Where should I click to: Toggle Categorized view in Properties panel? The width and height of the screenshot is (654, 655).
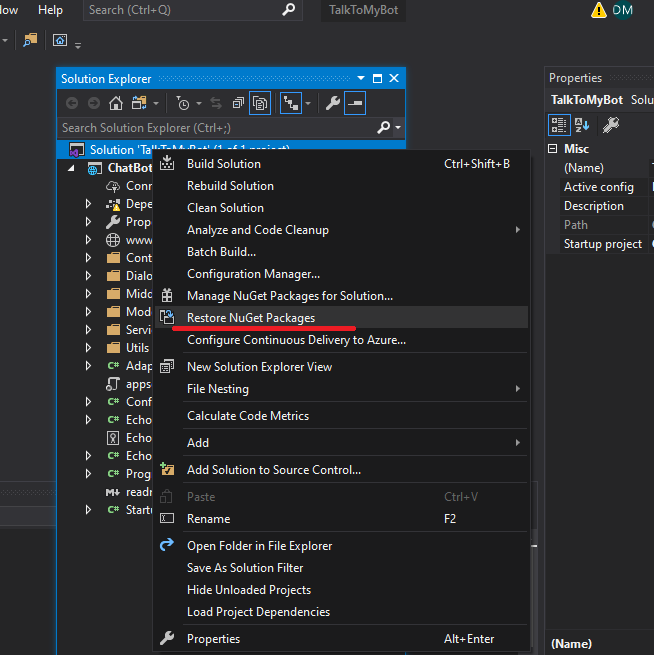click(x=559, y=125)
